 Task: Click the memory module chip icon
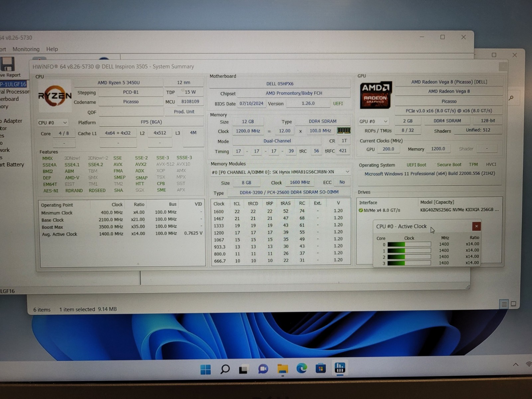click(344, 130)
